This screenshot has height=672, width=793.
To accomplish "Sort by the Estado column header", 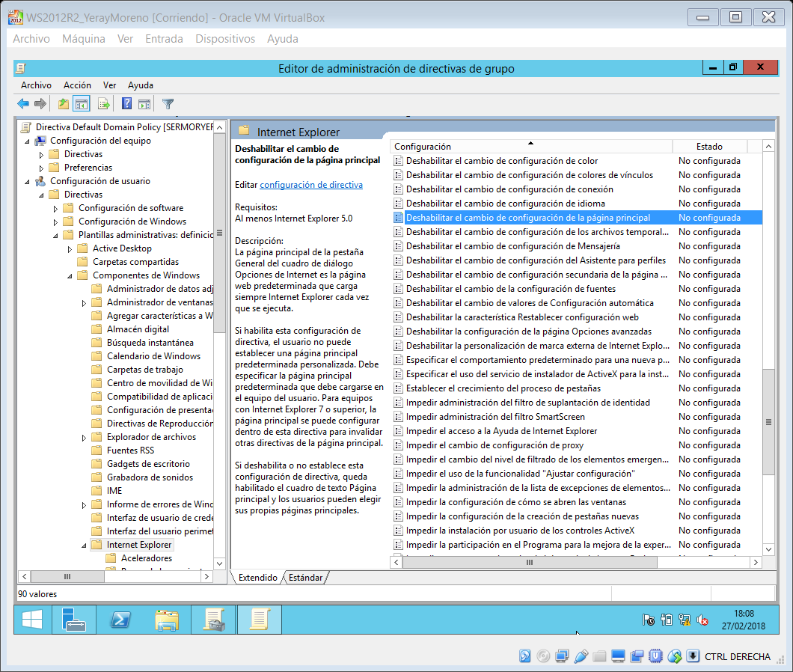I will [709, 146].
